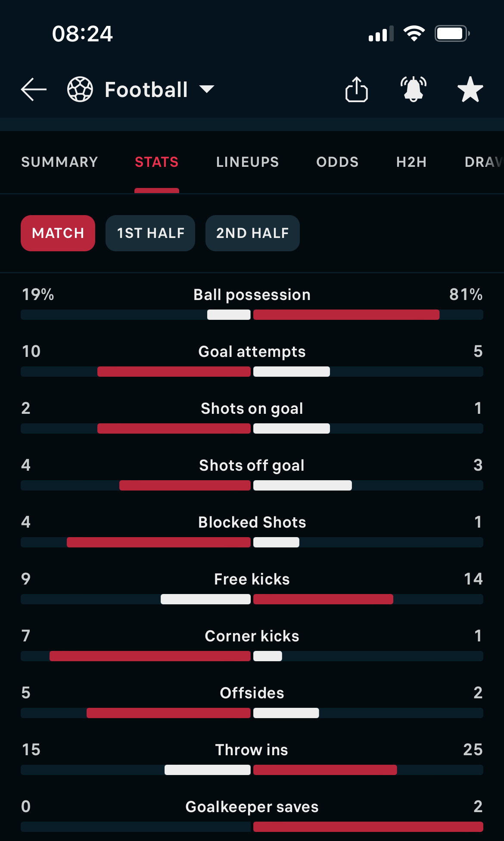Select the Match stats filter
The width and height of the screenshot is (504, 841).
point(58,233)
